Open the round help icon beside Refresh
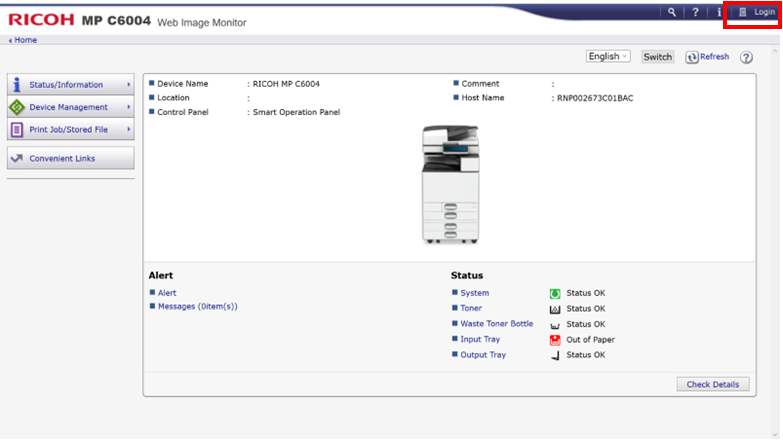 [746, 57]
